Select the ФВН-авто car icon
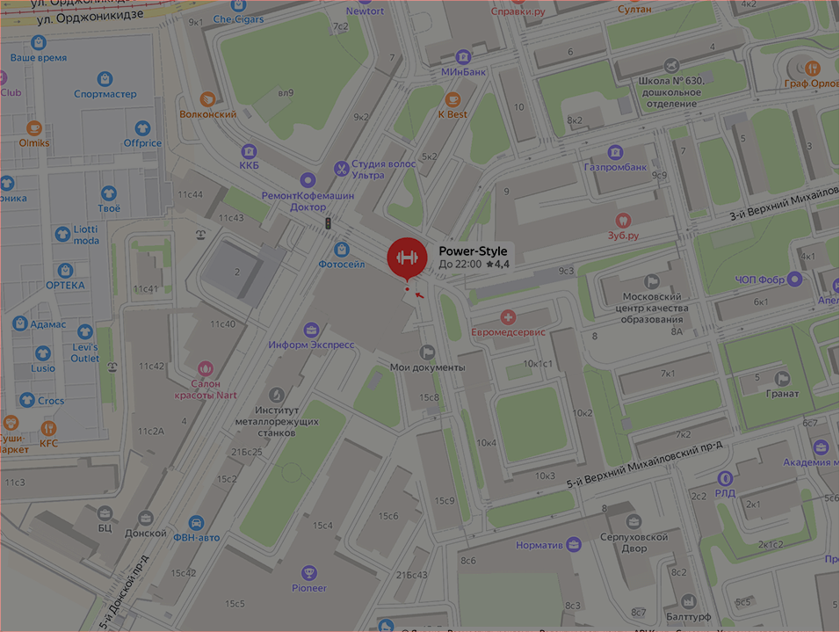 coord(196,523)
